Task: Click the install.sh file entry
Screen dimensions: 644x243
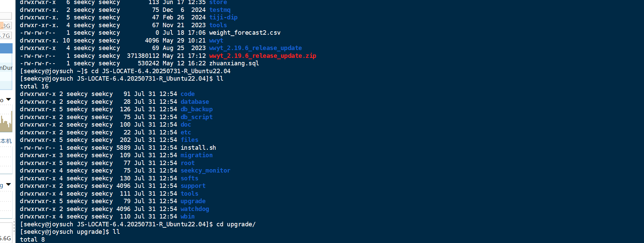Action: (198, 147)
